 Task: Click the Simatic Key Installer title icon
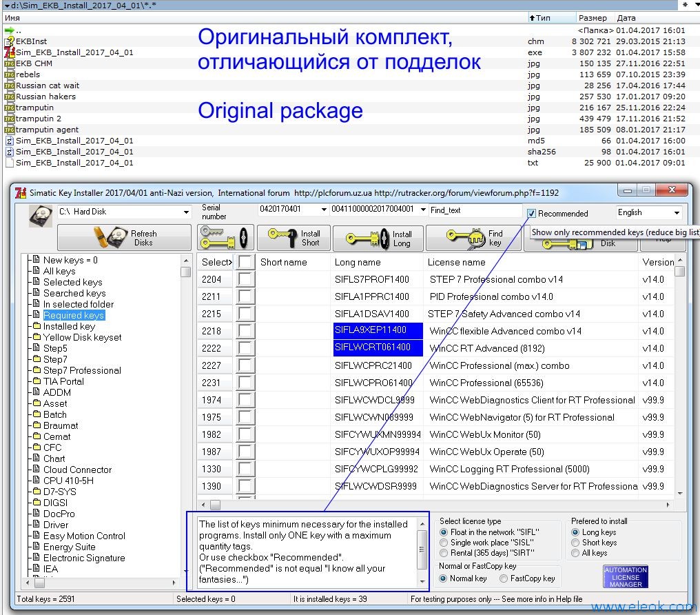click(21, 192)
